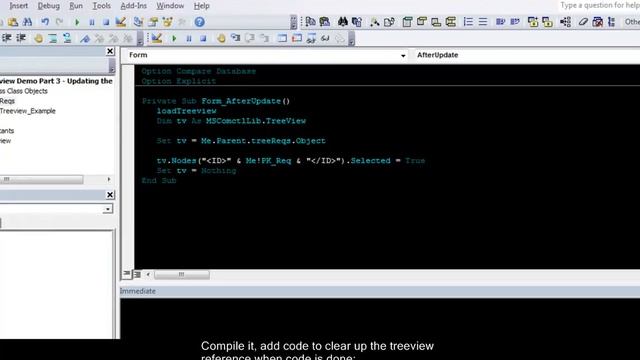The image size is (640, 360).
Task: Open the Tools menu
Action: click(101, 6)
